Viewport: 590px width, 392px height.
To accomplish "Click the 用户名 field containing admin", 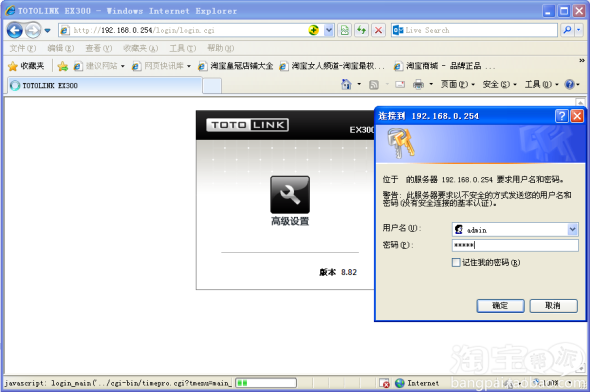I will (515, 229).
